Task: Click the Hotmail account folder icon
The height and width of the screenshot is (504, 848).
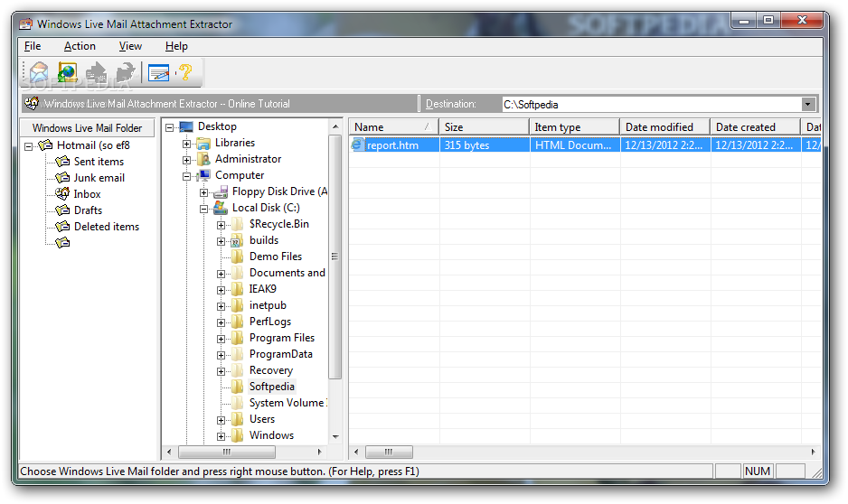Action: coord(45,145)
